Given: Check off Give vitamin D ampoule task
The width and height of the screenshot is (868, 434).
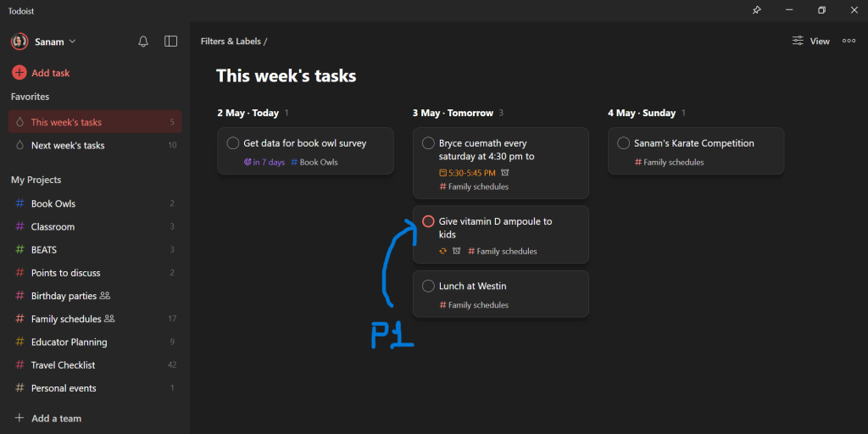Looking at the screenshot, I should tap(428, 222).
